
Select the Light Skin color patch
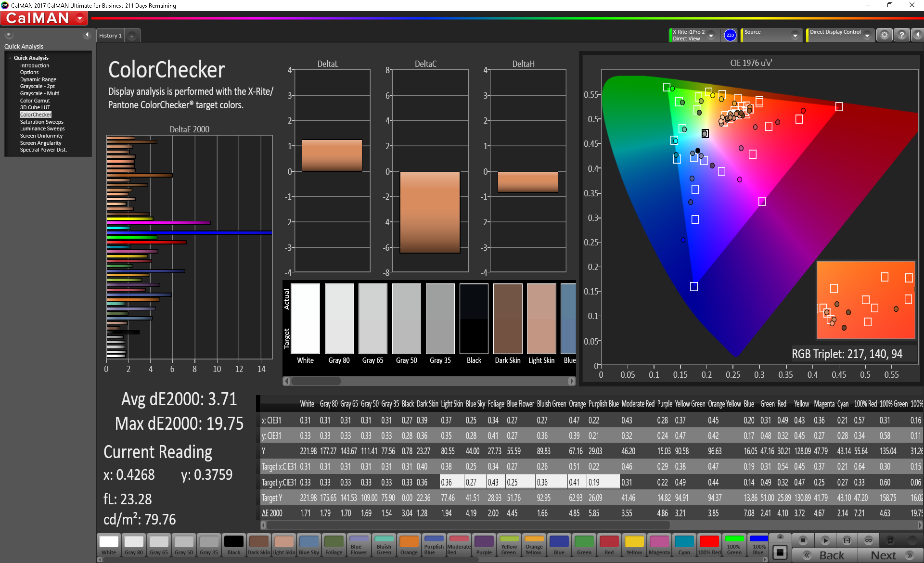pyautogui.click(x=284, y=545)
